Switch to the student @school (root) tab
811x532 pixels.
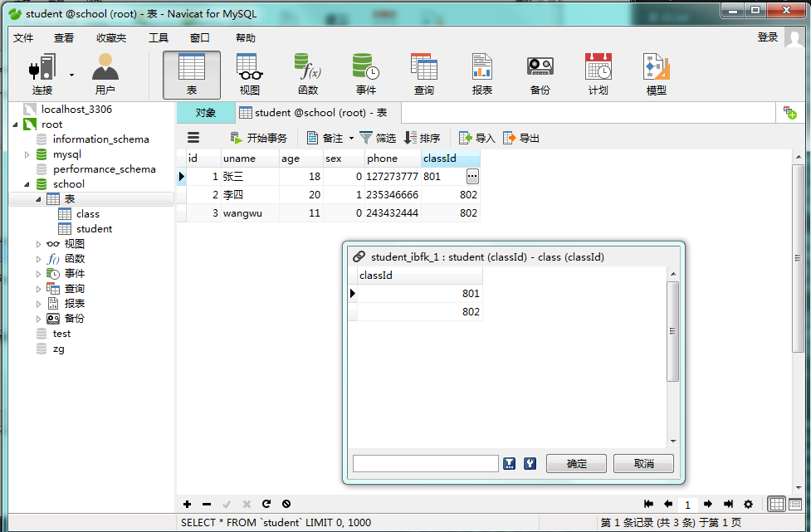pyautogui.click(x=318, y=113)
